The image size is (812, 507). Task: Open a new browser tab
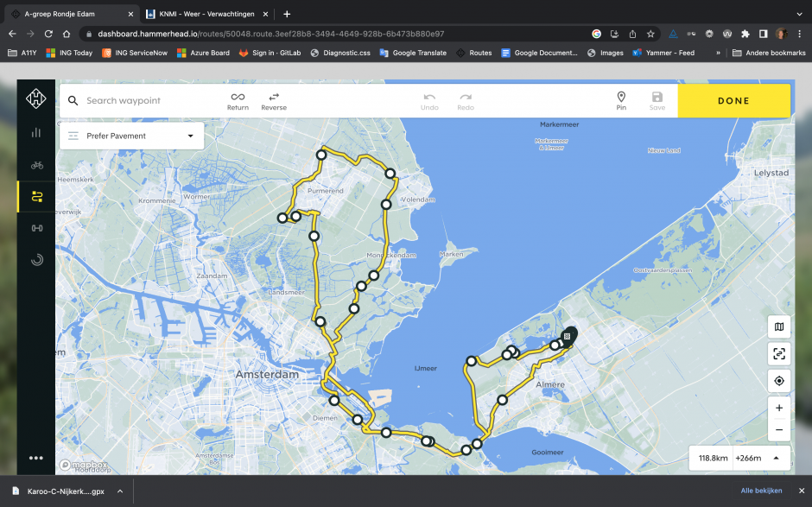click(287, 14)
